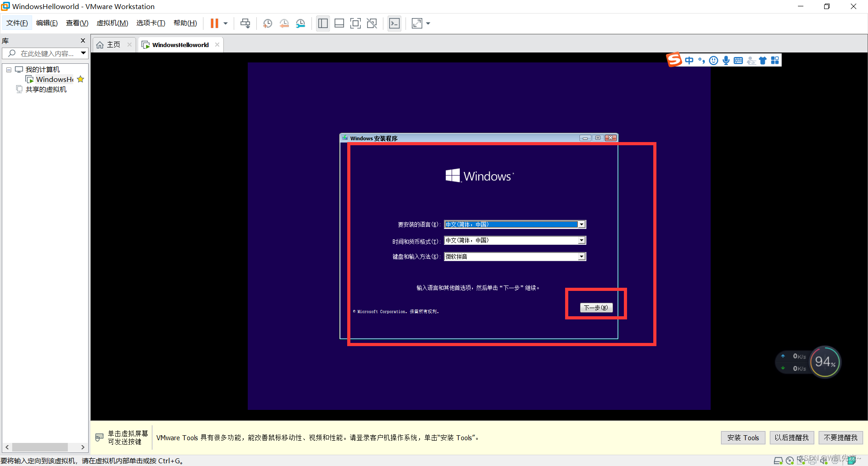This screenshot has height=466, width=868.
Task: Toggle Chinese/English mode 中 on Sogou bar
Action: [689, 61]
